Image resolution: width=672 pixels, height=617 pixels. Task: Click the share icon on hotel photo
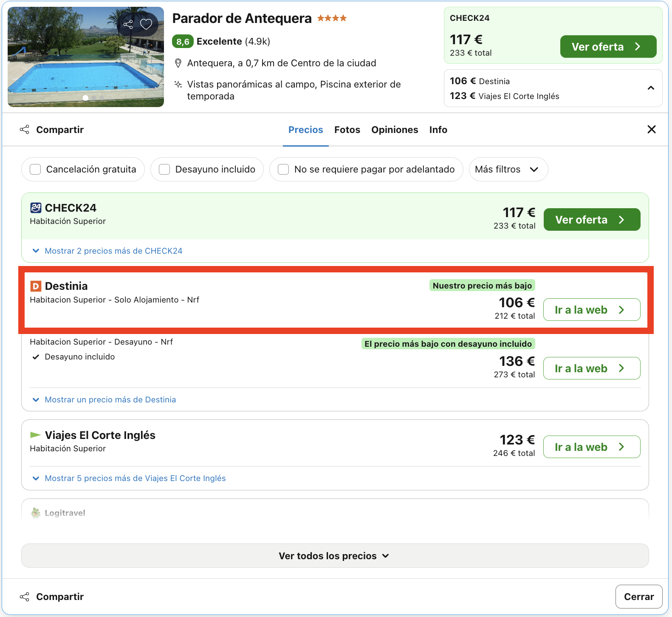128,24
